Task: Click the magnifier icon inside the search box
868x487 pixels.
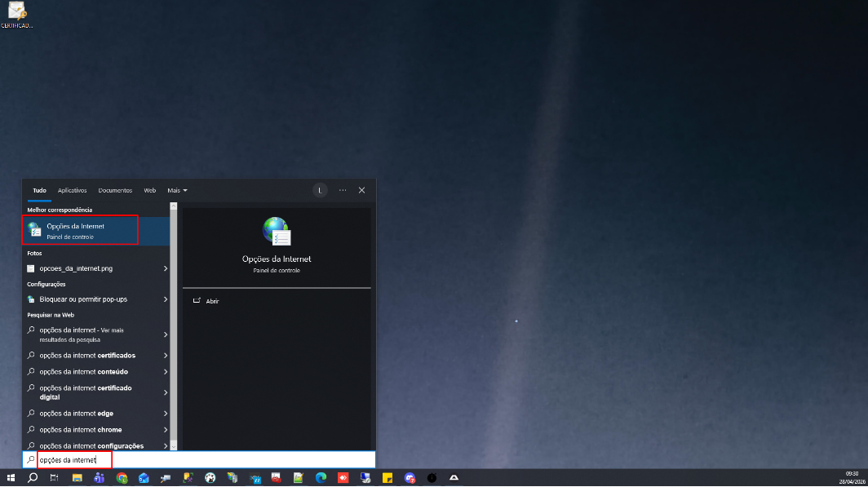Action: [x=31, y=459]
